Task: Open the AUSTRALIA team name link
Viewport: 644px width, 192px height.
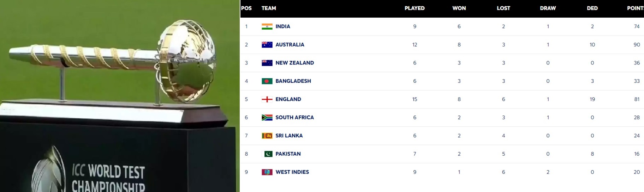Action: click(x=290, y=45)
